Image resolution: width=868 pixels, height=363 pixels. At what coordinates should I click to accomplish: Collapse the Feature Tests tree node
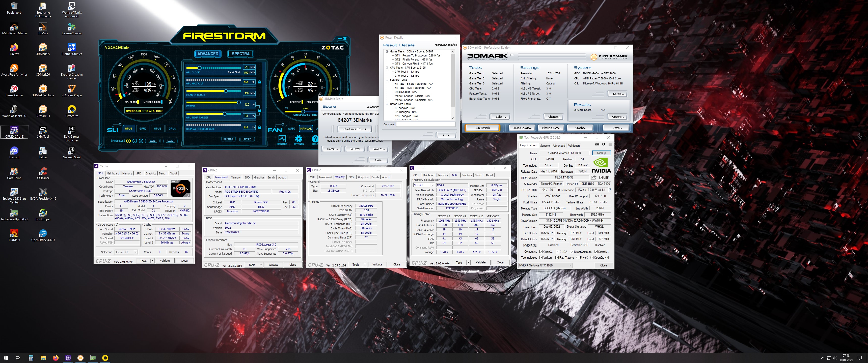tap(387, 80)
